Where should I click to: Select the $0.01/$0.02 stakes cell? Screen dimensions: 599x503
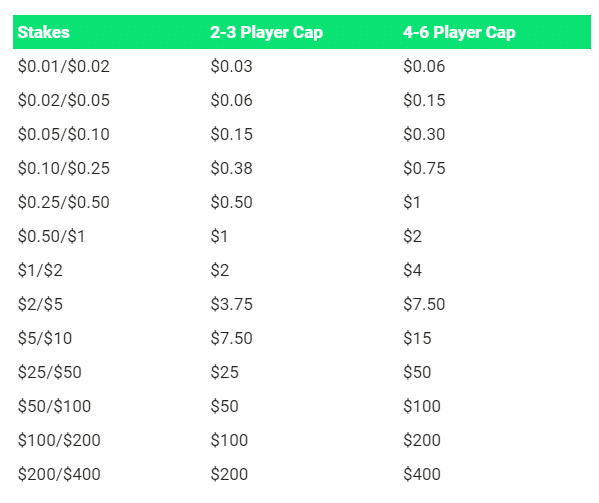coord(64,66)
